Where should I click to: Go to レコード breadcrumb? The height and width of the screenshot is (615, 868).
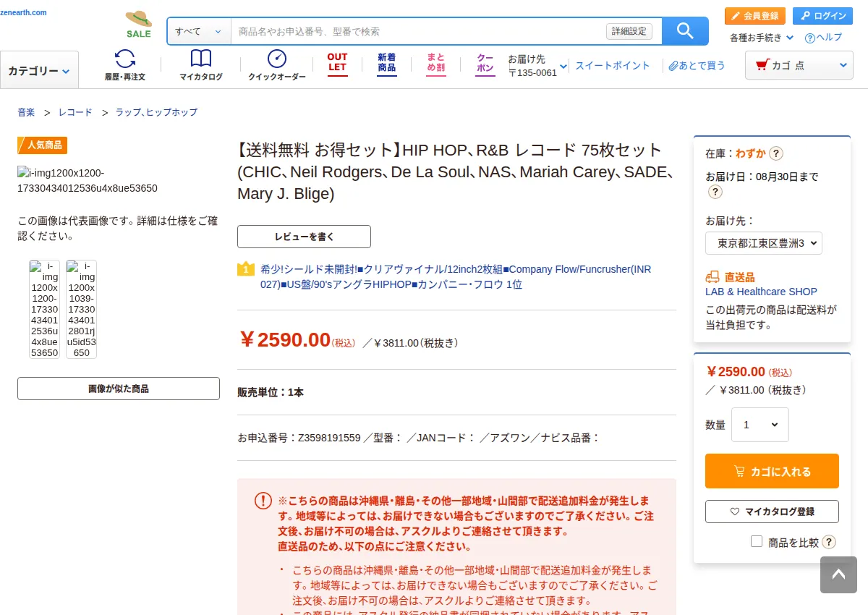click(75, 112)
